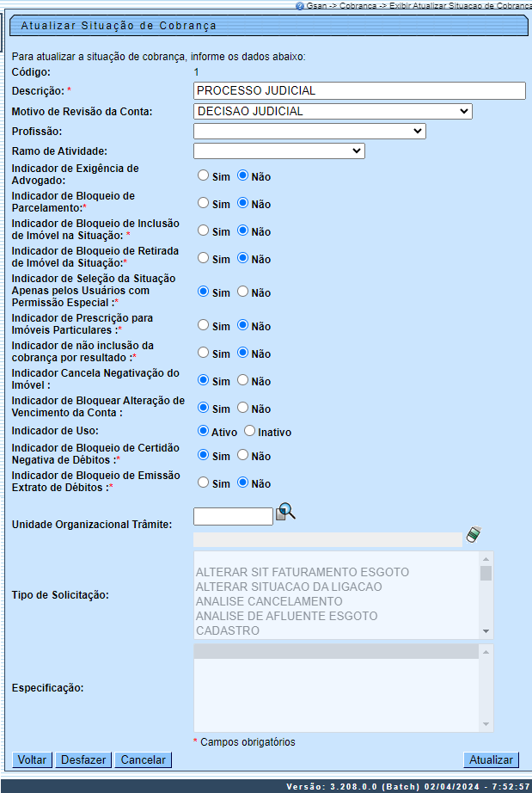Pick Não for Bloqueio de Emissão Extrato
The height and width of the screenshot is (793, 532).
click(243, 483)
